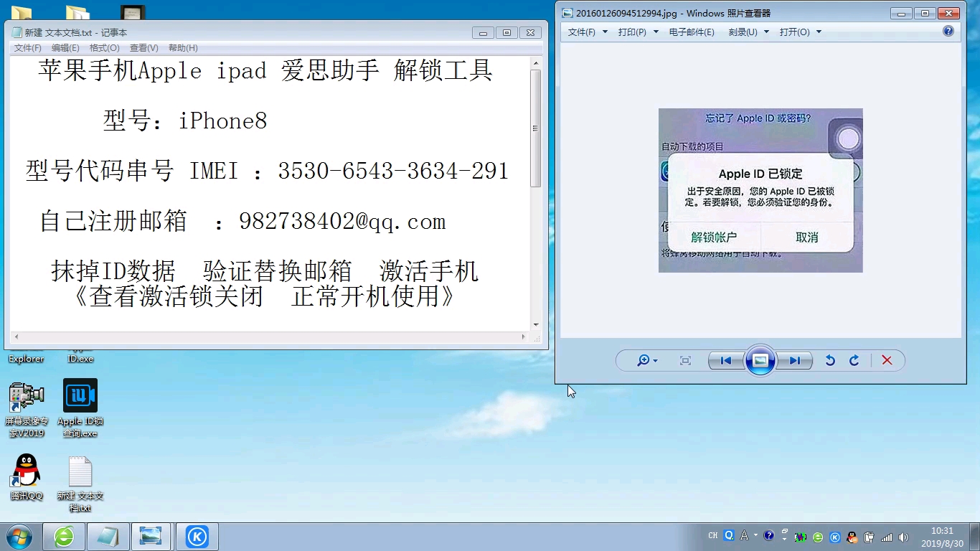Open Photo Viewer help question mark

948,32
